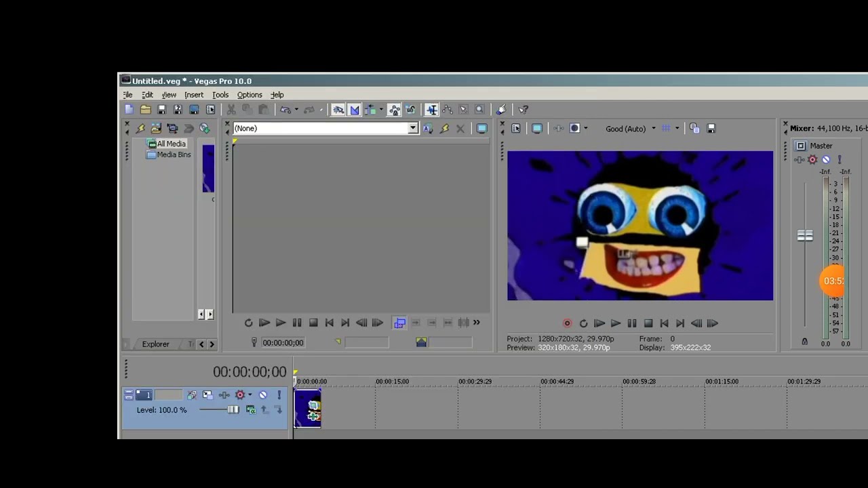Open the Good (Auto) preview quality dropdown
Screen dimensions: 868x488
pos(630,129)
